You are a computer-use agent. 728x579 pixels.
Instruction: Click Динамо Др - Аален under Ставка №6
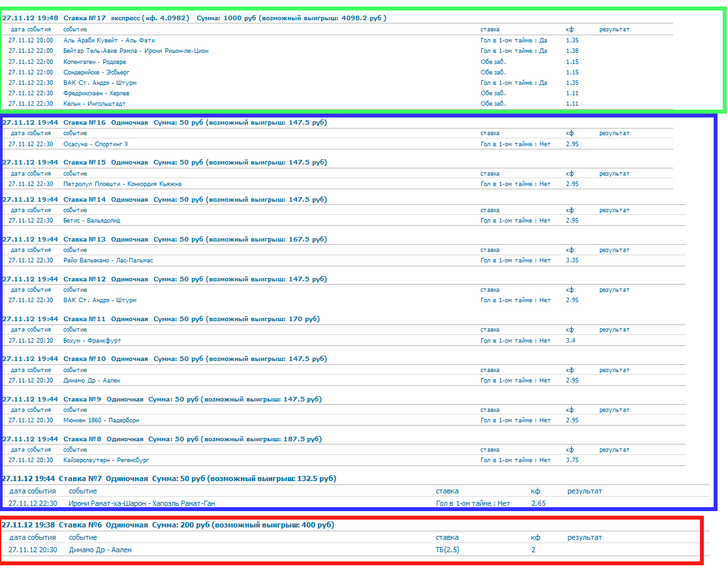(101, 550)
